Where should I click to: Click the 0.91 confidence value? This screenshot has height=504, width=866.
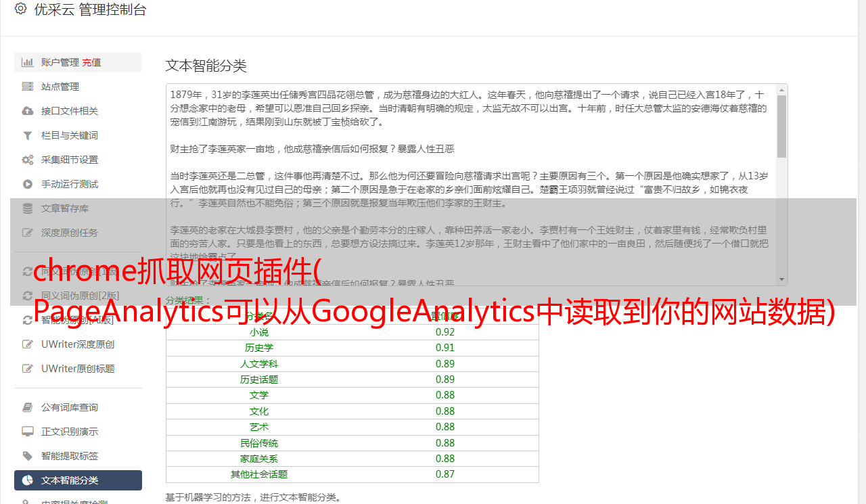coord(445,348)
